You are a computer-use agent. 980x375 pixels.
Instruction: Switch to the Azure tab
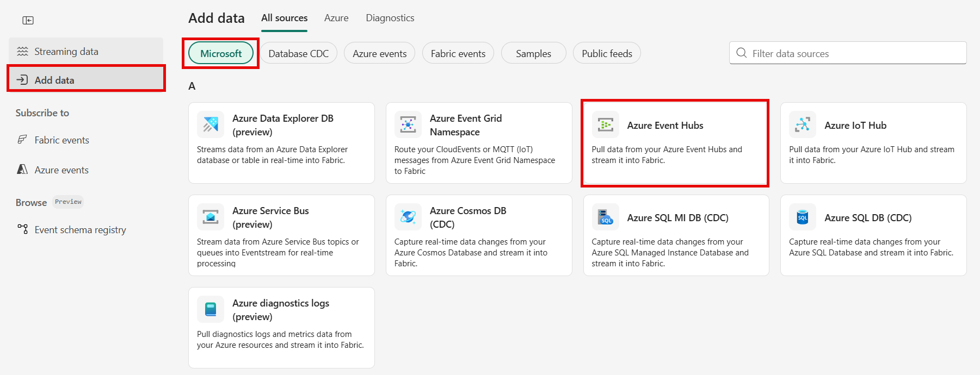coord(336,18)
